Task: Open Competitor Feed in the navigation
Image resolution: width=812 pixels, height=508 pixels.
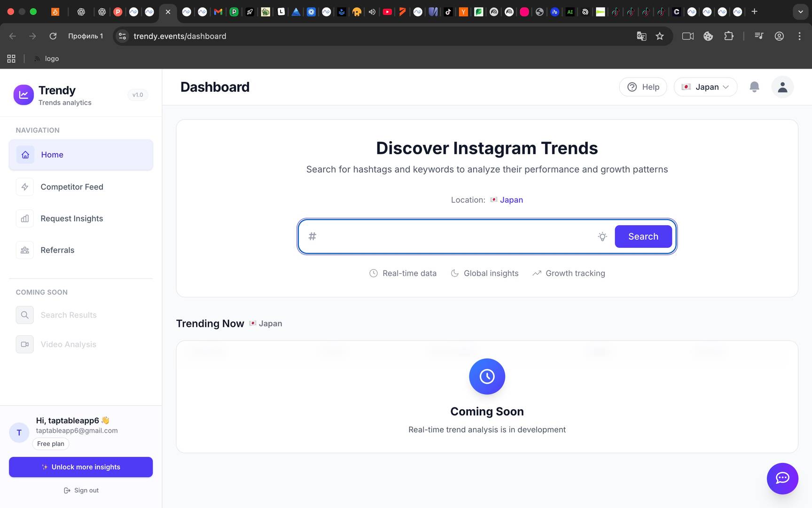Action: [x=71, y=187]
